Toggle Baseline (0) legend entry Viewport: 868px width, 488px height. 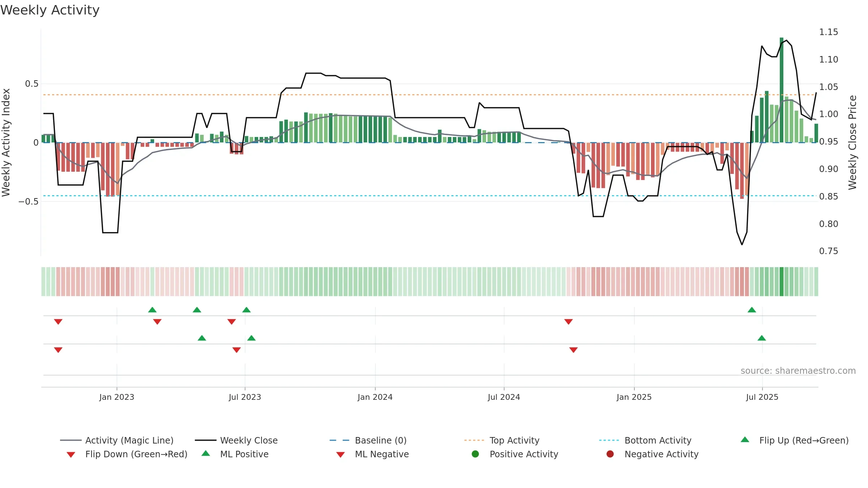click(368, 440)
